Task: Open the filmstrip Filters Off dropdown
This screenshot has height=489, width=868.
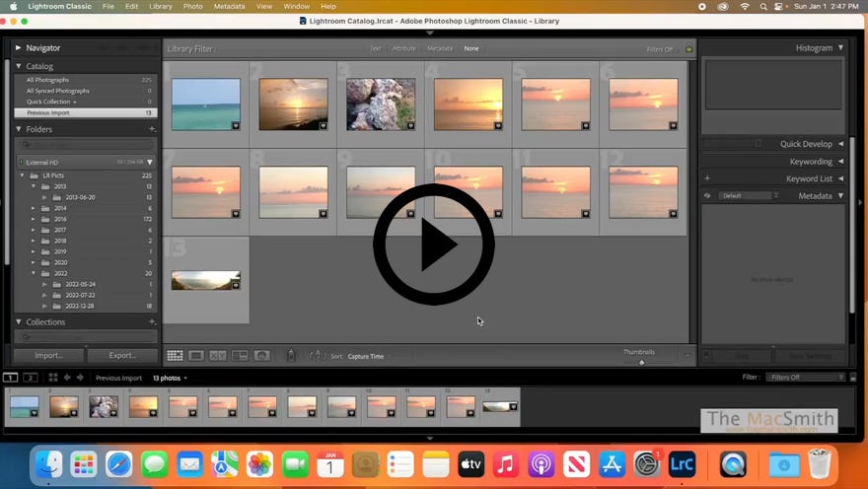Action: [x=806, y=378]
